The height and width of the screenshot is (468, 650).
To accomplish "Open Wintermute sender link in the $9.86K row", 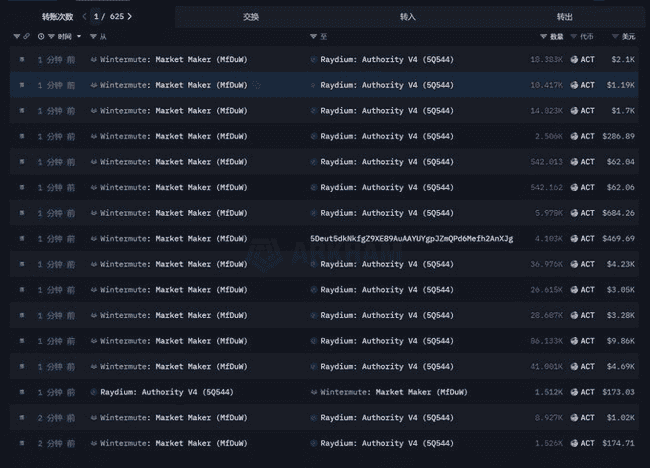I will pyautogui.click(x=173, y=341).
